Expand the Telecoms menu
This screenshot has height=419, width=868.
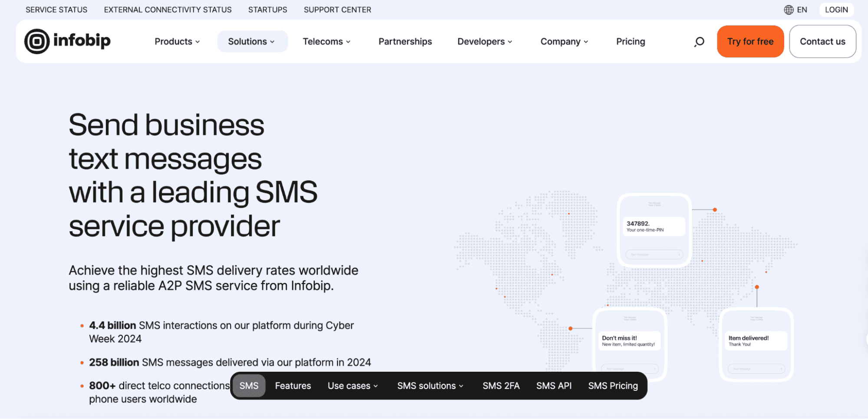327,42
